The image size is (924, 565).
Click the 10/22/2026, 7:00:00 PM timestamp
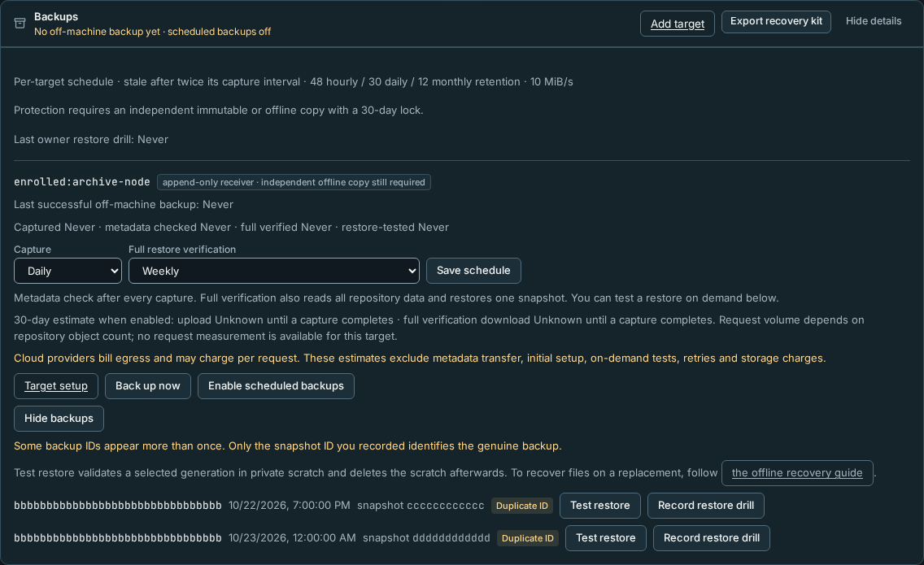click(290, 506)
